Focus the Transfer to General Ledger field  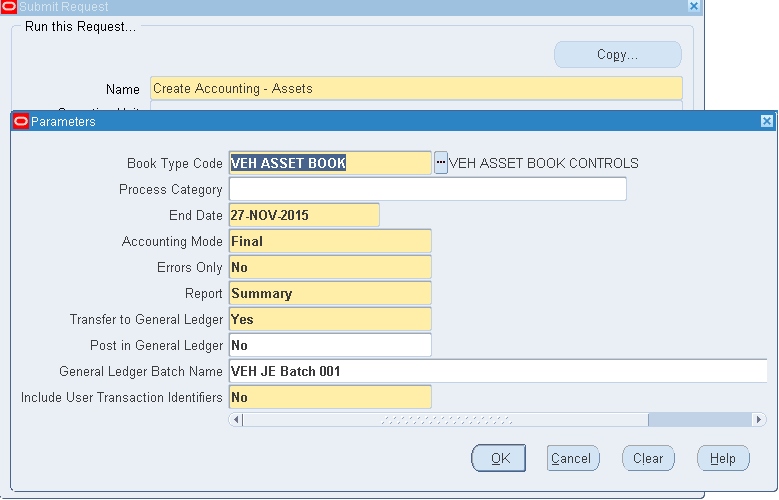330,319
